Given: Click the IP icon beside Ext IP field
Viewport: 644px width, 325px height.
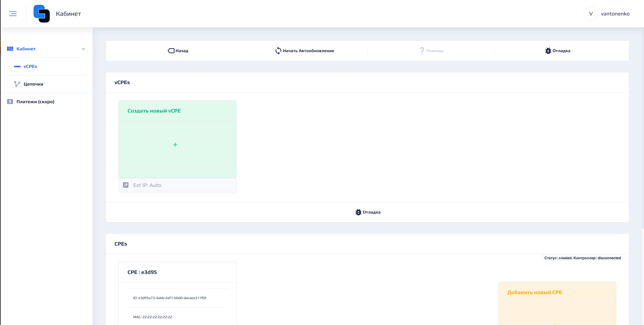Looking at the screenshot, I should (126, 185).
